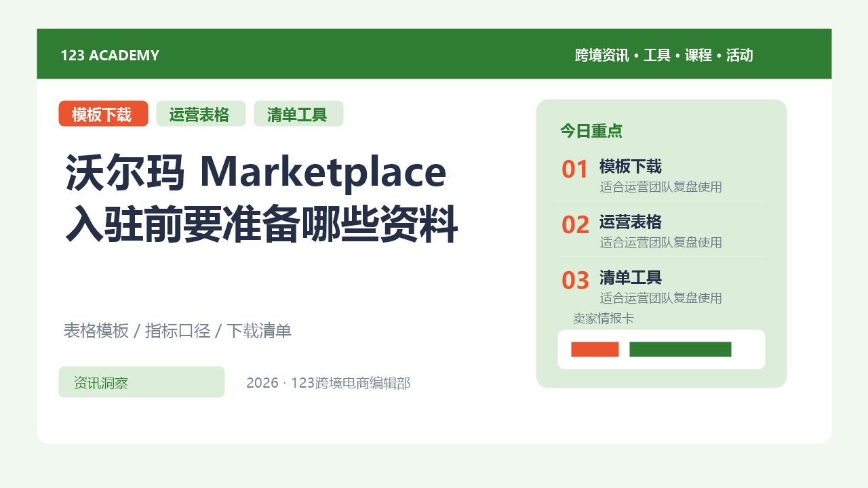Click 适合运营团队复盘使用 under item 02
This screenshot has width=868, height=488.
pyautogui.click(x=661, y=243)
